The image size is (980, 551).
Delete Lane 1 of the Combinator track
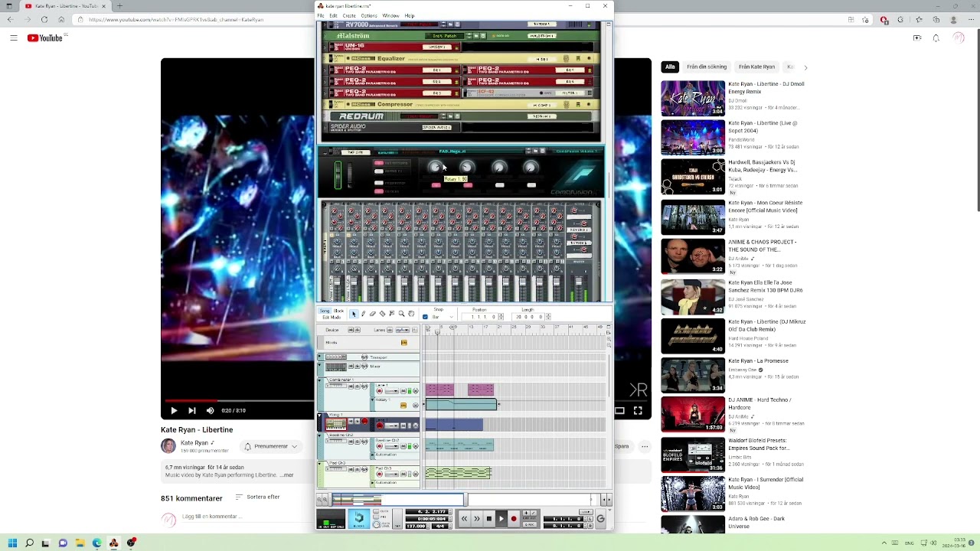416,391
